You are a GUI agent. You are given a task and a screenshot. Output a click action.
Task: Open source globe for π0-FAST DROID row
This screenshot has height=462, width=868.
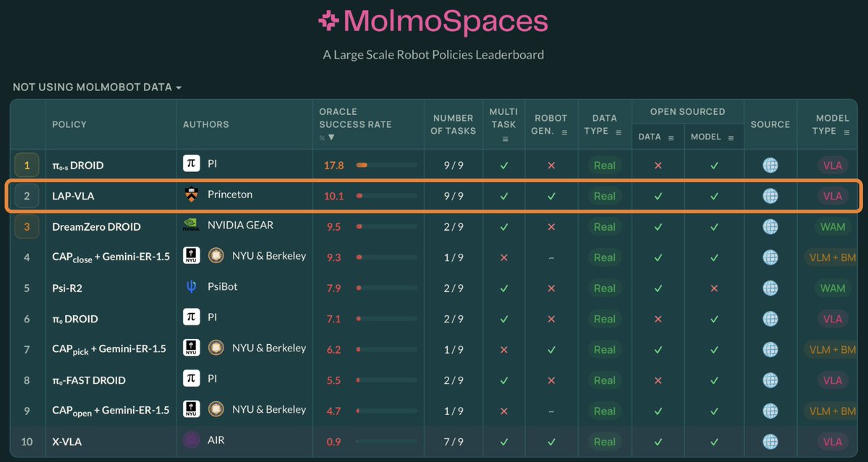(770, 380)
